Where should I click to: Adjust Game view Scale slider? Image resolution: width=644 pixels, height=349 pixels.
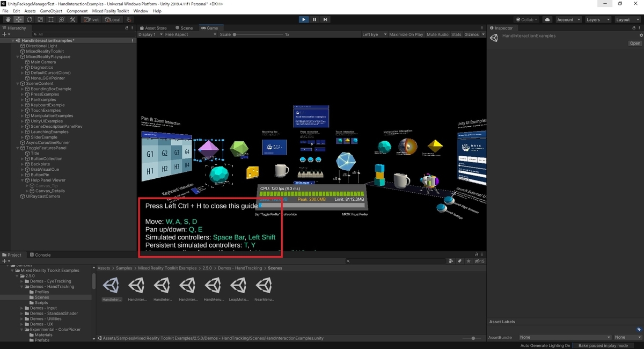coord(259,34)
